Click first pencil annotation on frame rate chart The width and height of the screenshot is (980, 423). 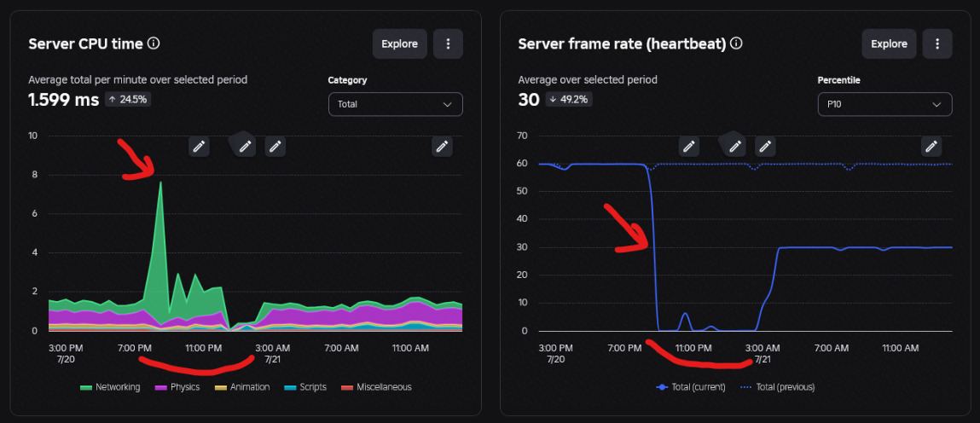coord(689,146)
